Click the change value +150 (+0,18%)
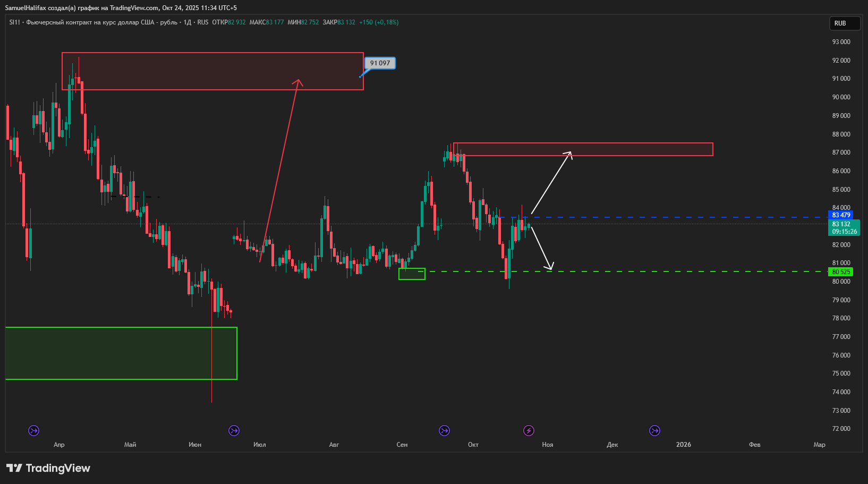This screenshot has width=868, height=484. (379, 22)
